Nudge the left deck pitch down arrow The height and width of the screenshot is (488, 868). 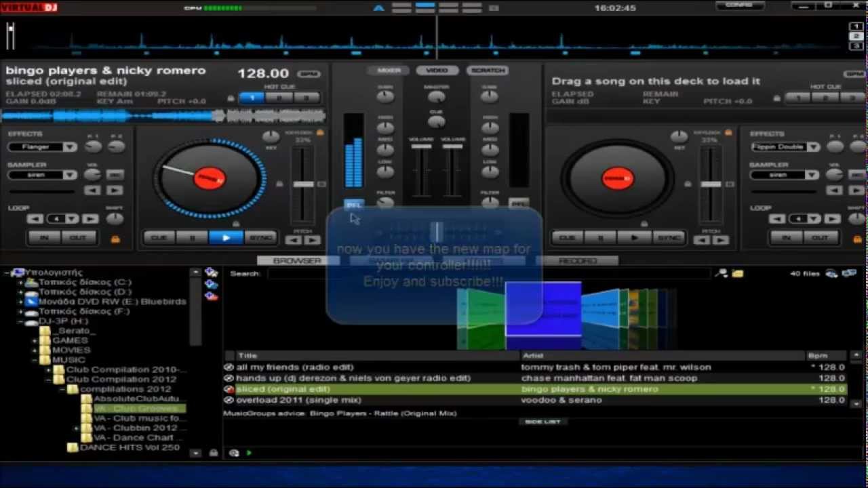point(294,239)
